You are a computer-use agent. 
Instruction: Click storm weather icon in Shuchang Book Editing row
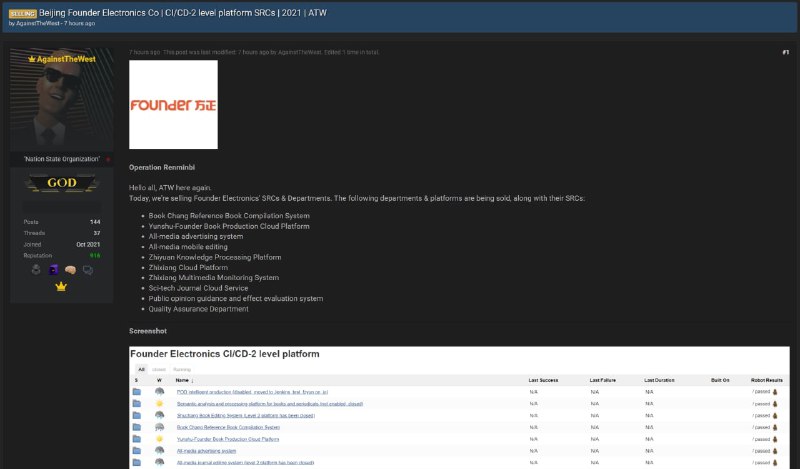pos(160,415)
